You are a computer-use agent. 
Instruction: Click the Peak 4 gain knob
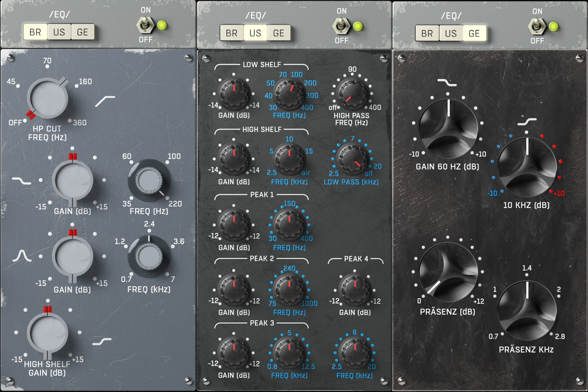coord(355,290)
